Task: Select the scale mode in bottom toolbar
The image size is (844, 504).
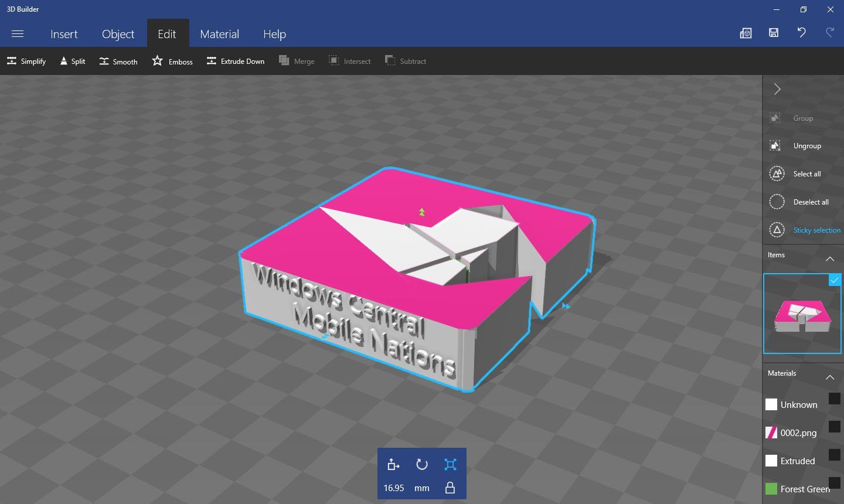Action: (x=450, y=464)
